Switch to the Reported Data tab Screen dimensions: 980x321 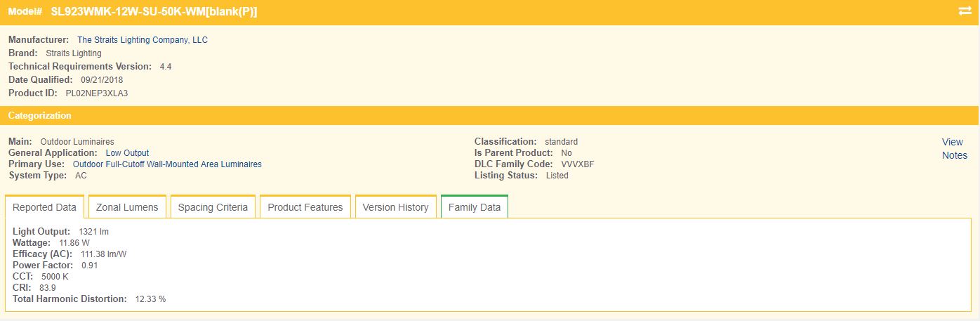click(45, 207)
